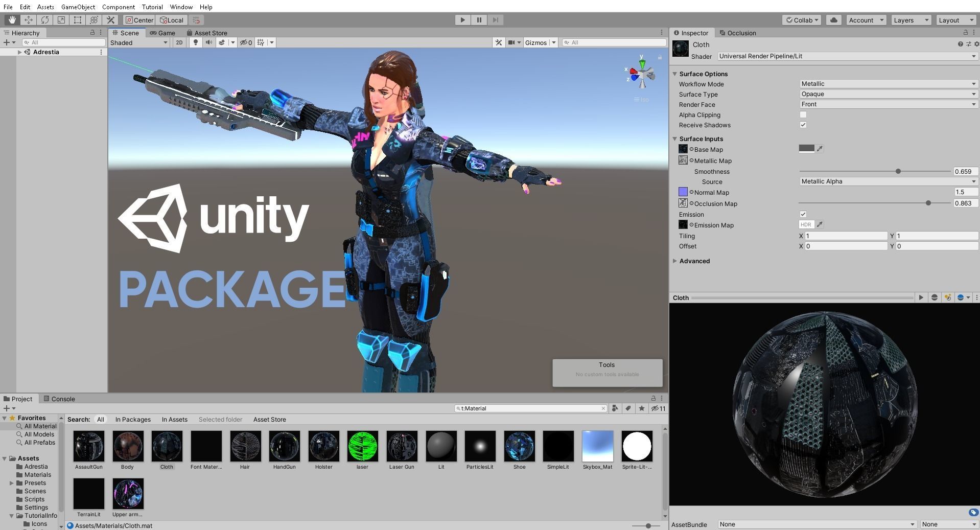
Task: Click Emission Map HDR color field
Action: tap(806, 224)
